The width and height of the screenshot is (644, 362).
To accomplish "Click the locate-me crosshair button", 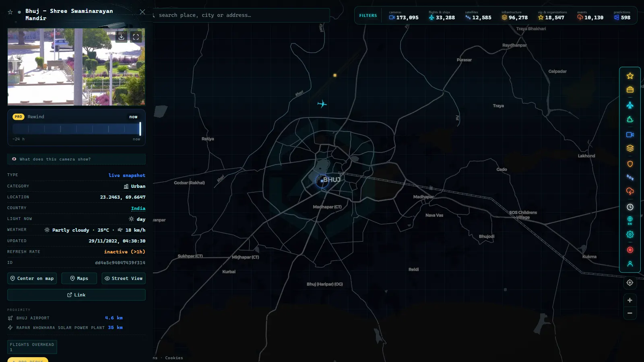I will pos(630,283).
